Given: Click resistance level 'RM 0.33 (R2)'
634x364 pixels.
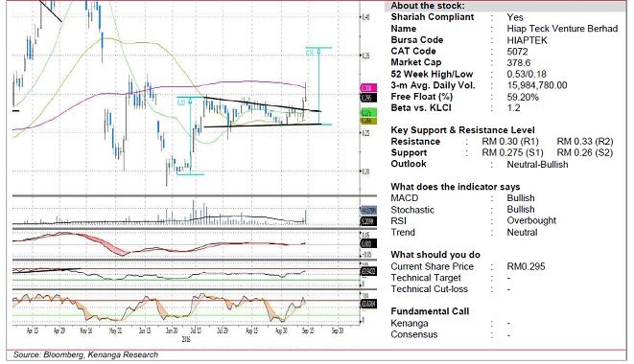Looking at the screenshot, I should click(x=585, y=142).
